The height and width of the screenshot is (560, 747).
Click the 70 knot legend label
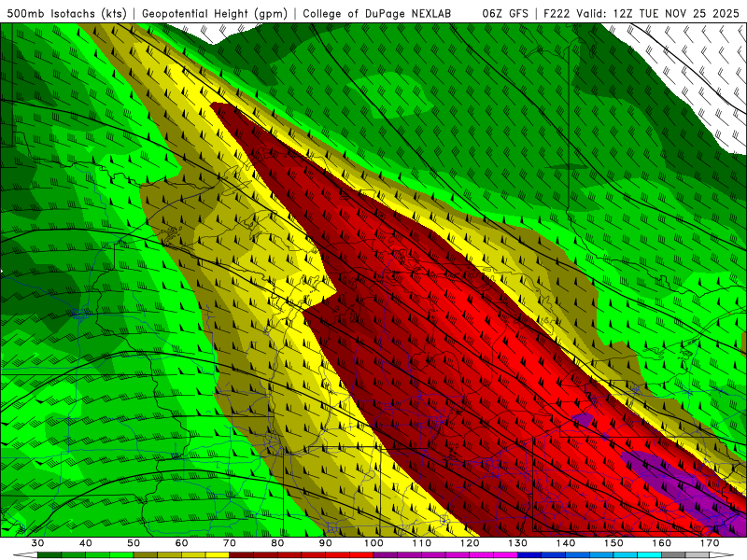pos(230,543)
